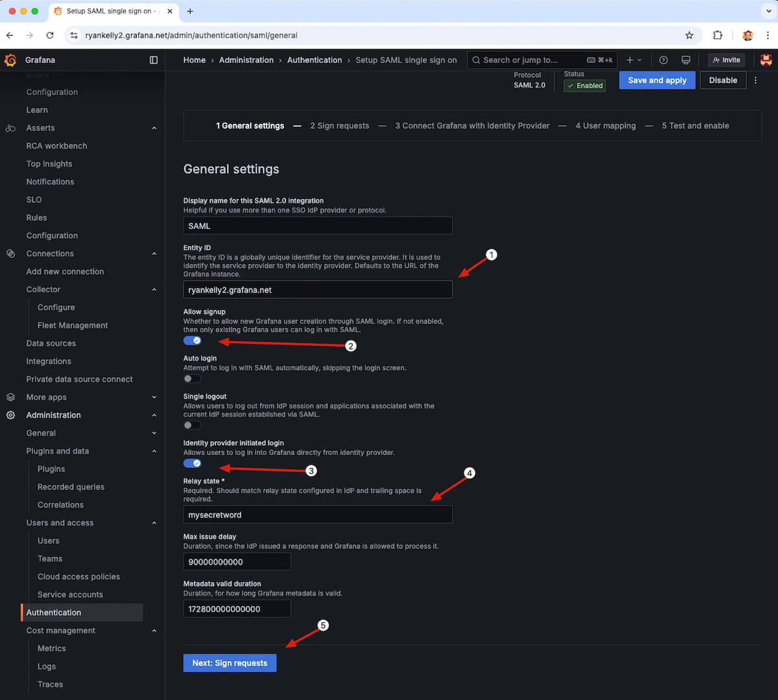
Task: Open the three-dot more options menu
Action: coord(755,80)
